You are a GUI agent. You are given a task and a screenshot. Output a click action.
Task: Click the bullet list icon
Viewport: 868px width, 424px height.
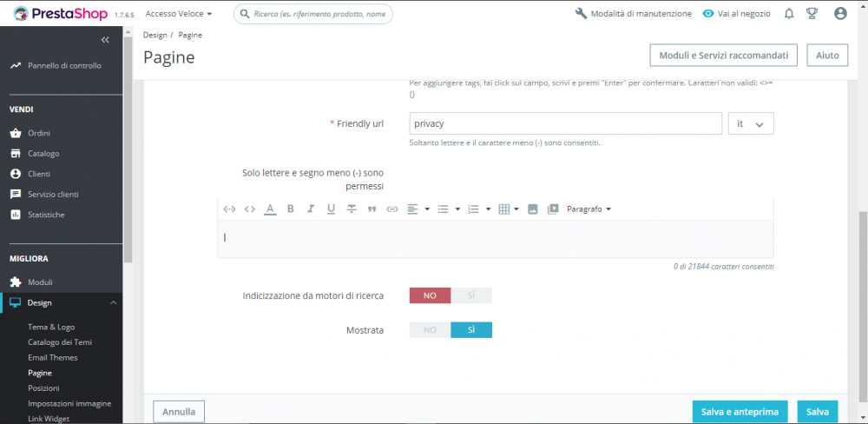coord(443,209)
